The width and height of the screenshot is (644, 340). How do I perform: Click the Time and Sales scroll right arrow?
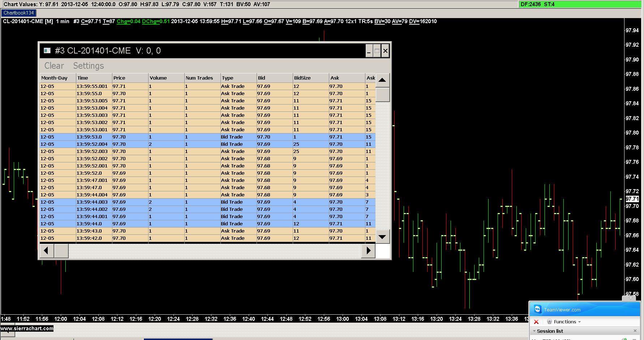coord(368,250)
